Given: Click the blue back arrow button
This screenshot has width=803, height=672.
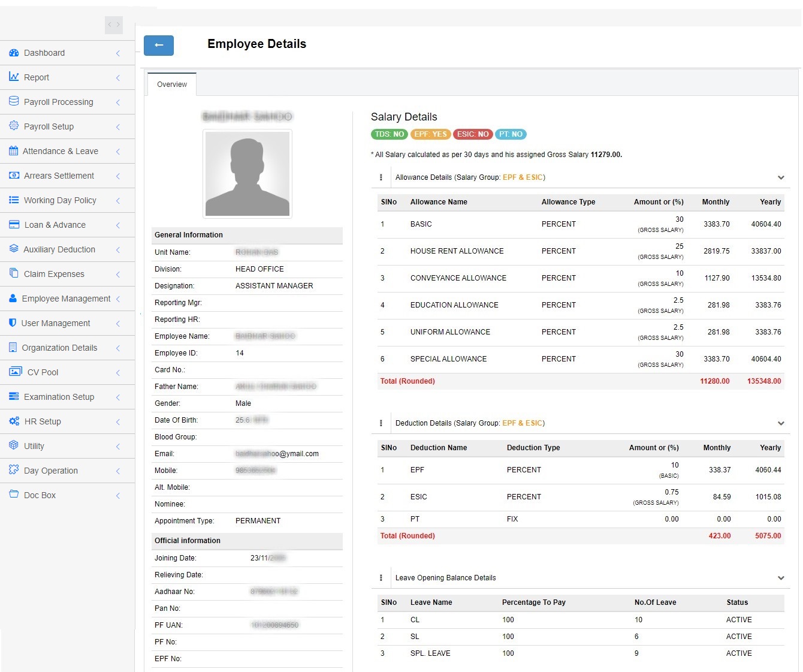Looking at the screenshot, I should coord(159,46).
